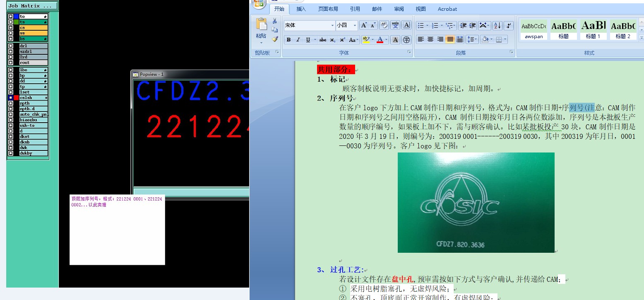Click the Sort A-Z icon
This screenshot has height=300, width=644.
[497, 25]
